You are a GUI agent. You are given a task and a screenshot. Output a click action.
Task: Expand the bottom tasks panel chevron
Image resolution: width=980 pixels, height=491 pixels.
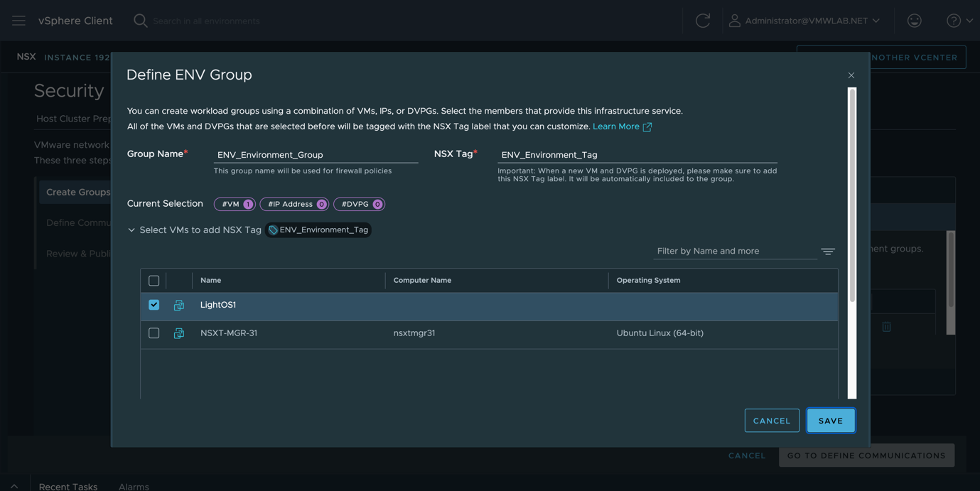14,486
